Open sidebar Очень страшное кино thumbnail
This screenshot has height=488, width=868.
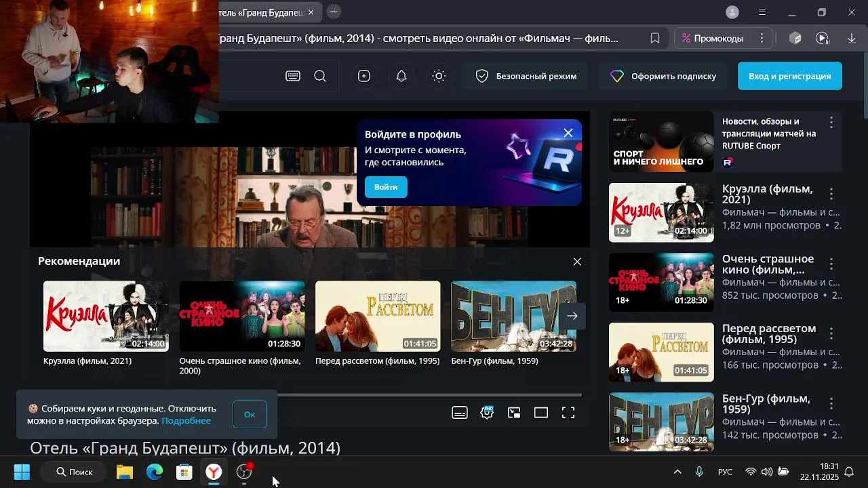(x=661, y=283)
